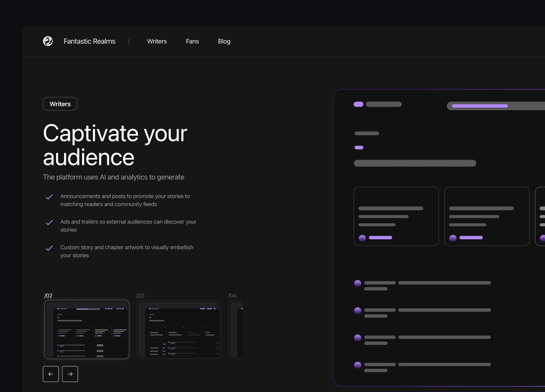This screenshot has width=545, height=392.
Task: Click the left arrow carousel button
Action: click(x=51, y=374)
